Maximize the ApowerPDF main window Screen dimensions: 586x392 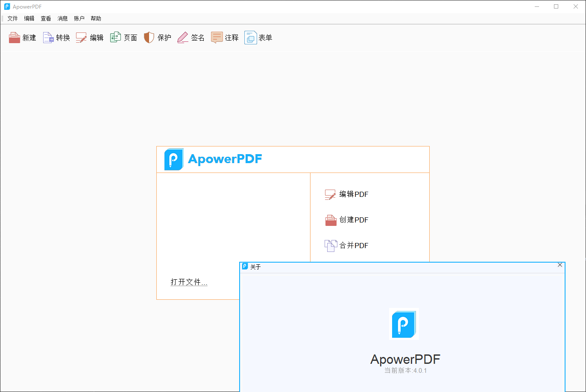[x=556, y=6]
